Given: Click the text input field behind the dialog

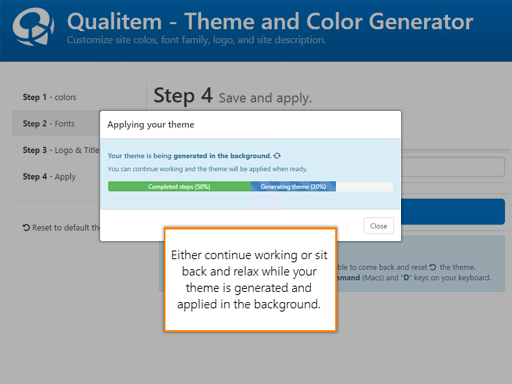Looking at the screenshot, I should 453,167.
